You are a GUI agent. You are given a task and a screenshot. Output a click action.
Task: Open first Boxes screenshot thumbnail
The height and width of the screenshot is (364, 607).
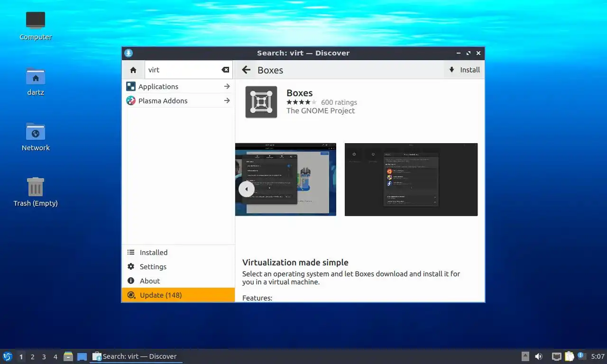click(x=286, y=179)
